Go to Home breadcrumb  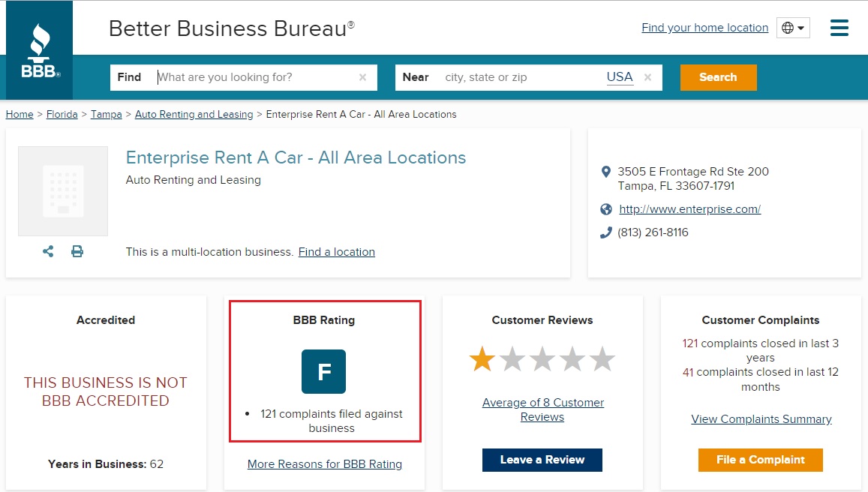point(20,115)
